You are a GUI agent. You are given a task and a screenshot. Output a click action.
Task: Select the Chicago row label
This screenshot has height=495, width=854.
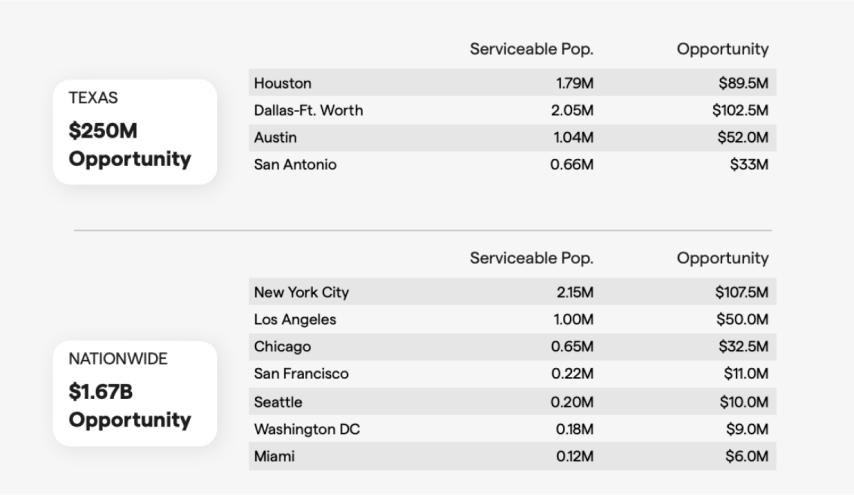click(283, 347)
